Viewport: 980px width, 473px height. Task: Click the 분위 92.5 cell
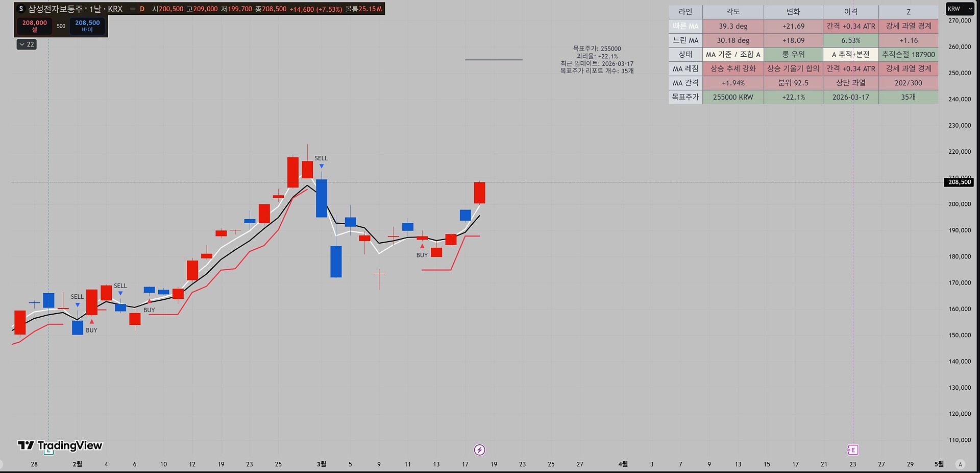[x=793, y=83]
